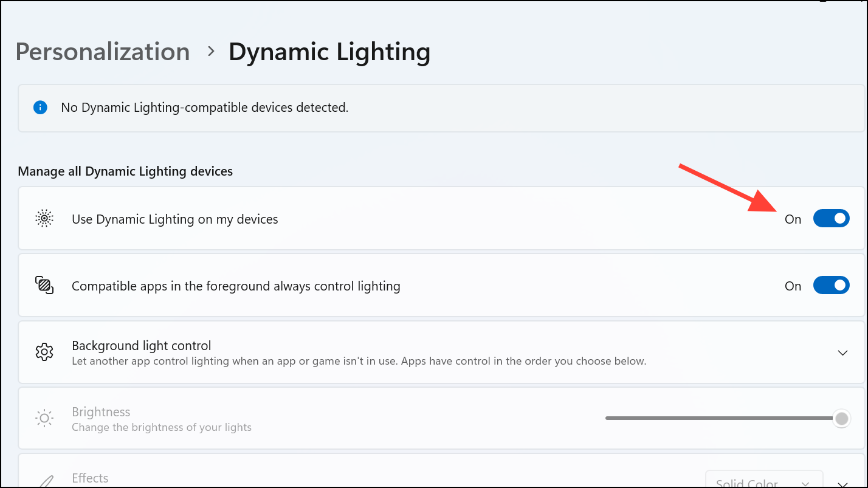Turn off foreground apps controlling lighting
868x488 pixels.
click(x=831, y=285)
